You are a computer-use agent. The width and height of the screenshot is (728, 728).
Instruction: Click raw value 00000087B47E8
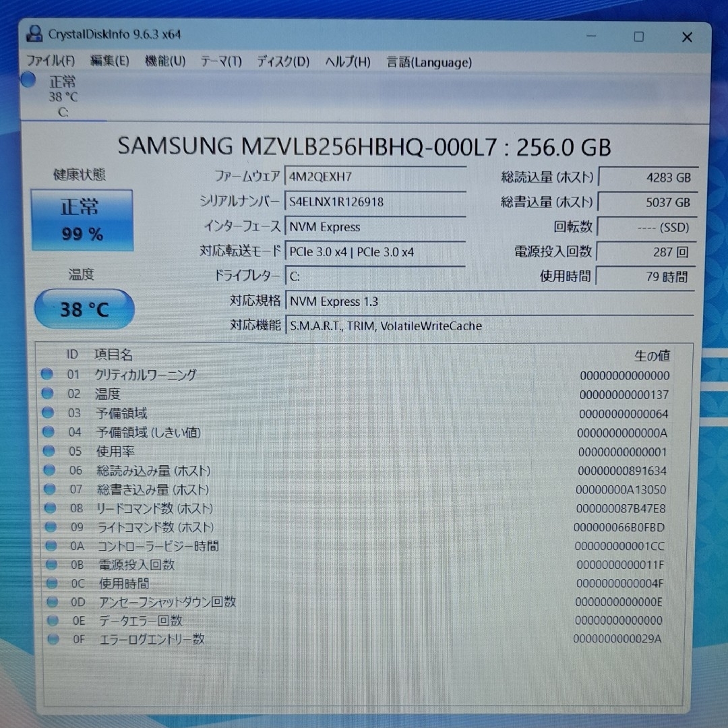621,509
